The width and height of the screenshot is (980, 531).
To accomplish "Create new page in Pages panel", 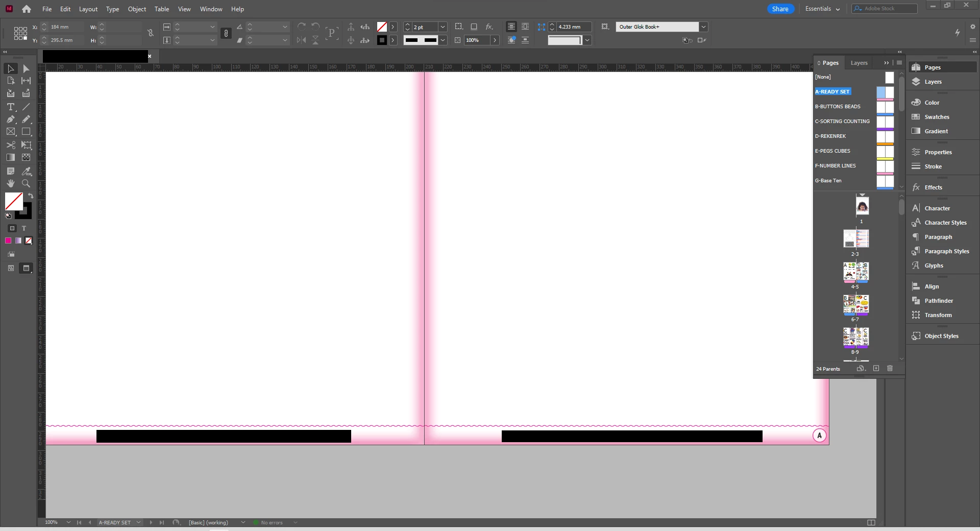I will tap(876, 368).
